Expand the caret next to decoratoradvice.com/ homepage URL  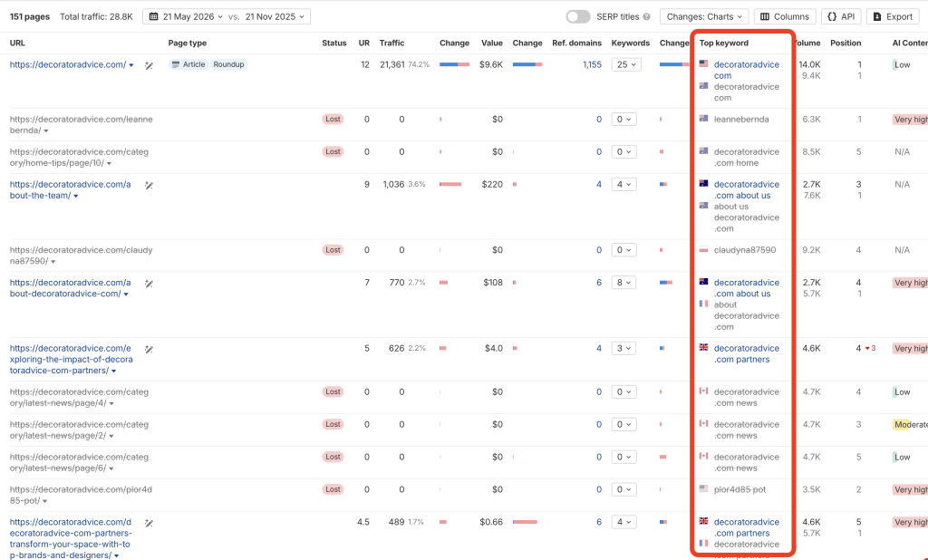point(131,65)
